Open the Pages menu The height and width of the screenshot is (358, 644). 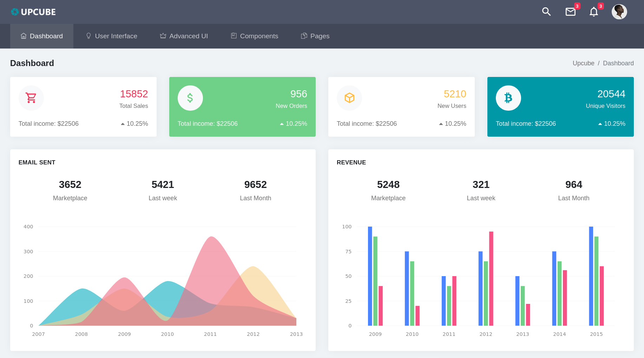click(x=315, y=36)
